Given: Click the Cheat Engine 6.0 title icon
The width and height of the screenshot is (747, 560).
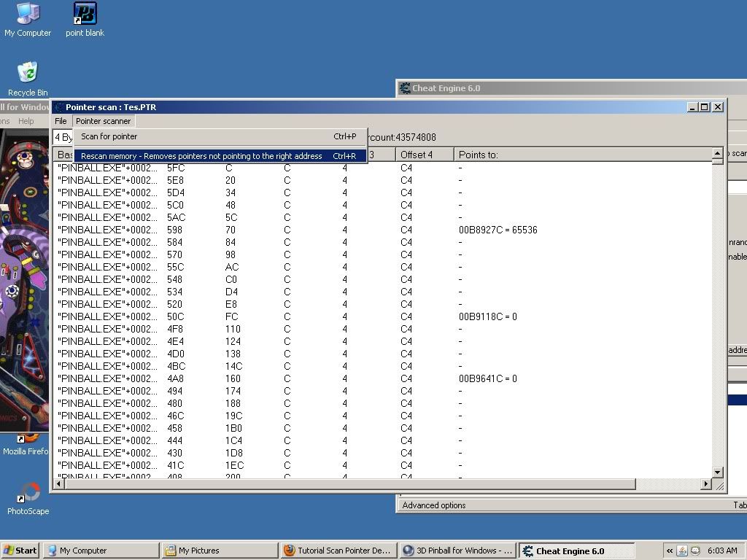Looking at the screenshot, I should coord(405,88).
